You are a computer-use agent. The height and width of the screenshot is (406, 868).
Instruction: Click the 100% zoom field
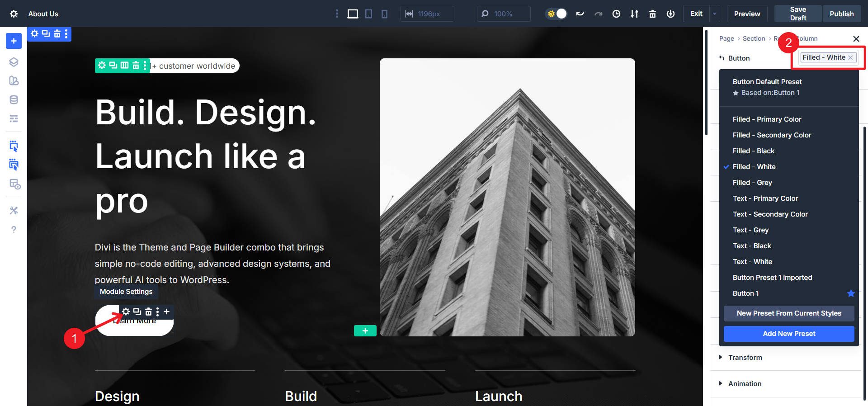[x=503, y=14]
